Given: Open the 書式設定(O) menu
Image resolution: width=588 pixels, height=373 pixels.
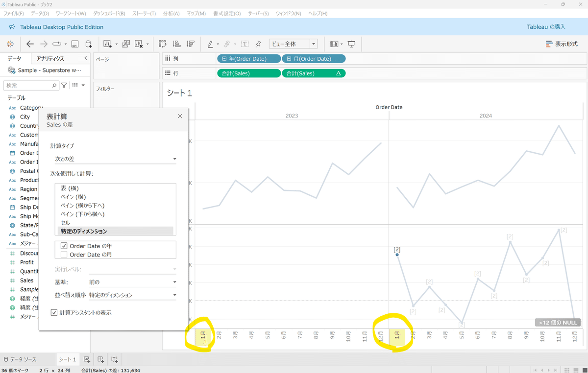Looking at the screenshot, I should click(x=227, y=13).
